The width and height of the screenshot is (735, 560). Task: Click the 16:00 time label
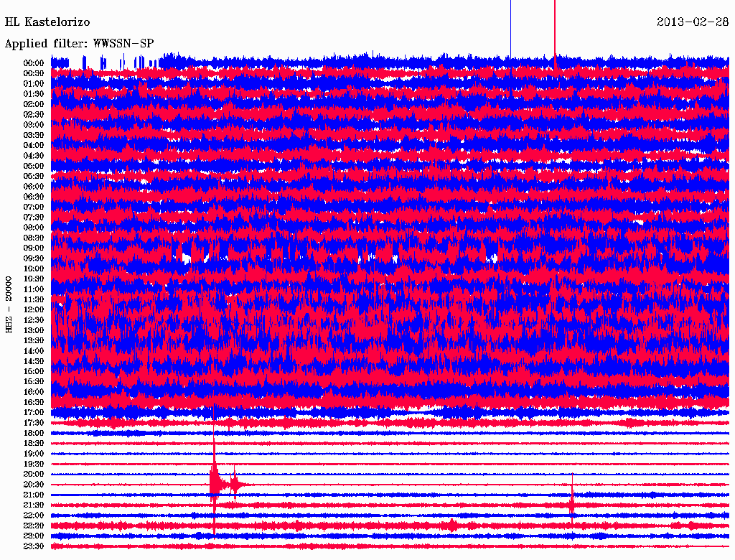pyautogui.click(x=34, y=391)
